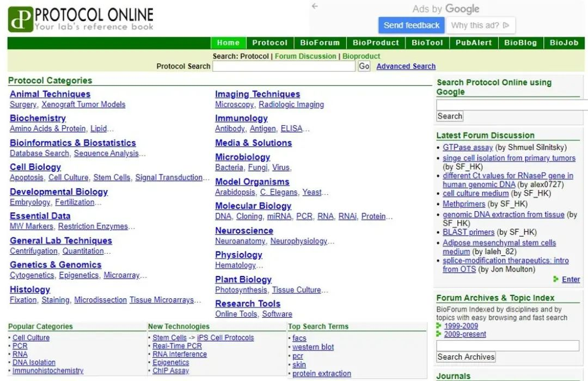Click the western blot search term
The height and width of the screenshot is (381, 588).
tap(313, 347)
